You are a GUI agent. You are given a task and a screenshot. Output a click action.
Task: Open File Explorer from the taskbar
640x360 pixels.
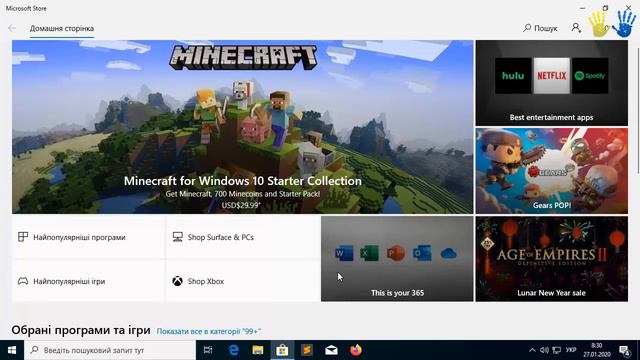pos(258,350)
